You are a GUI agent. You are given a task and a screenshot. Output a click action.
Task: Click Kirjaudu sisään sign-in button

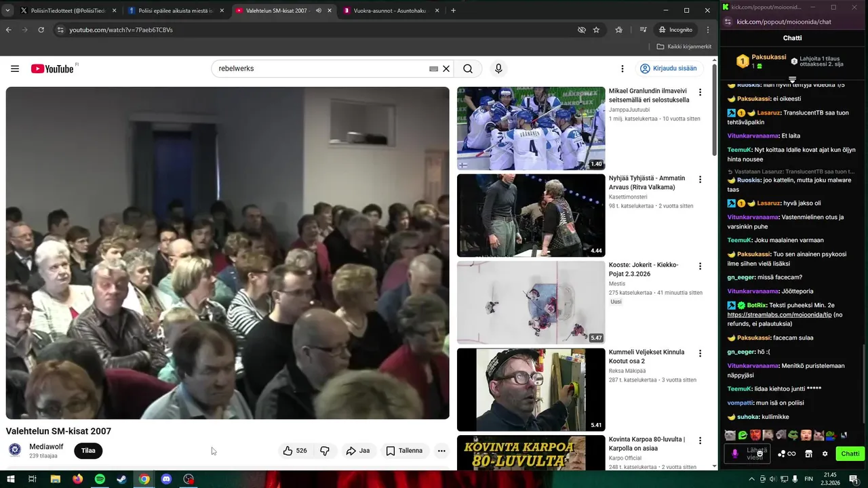(669, 68)
